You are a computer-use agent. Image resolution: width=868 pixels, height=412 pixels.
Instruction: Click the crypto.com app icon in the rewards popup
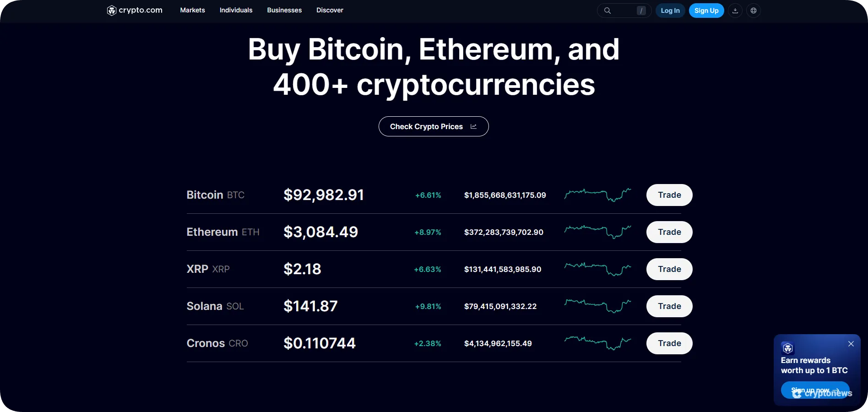coord(788,348)
